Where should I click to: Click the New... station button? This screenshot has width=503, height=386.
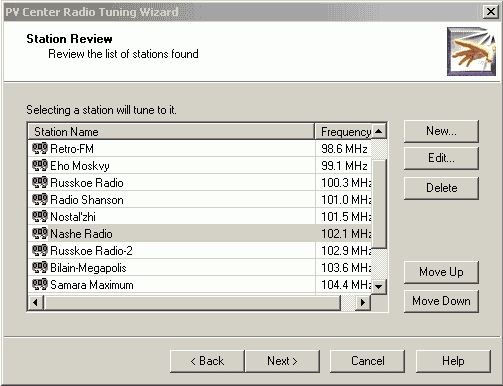(x=441, y=131)
